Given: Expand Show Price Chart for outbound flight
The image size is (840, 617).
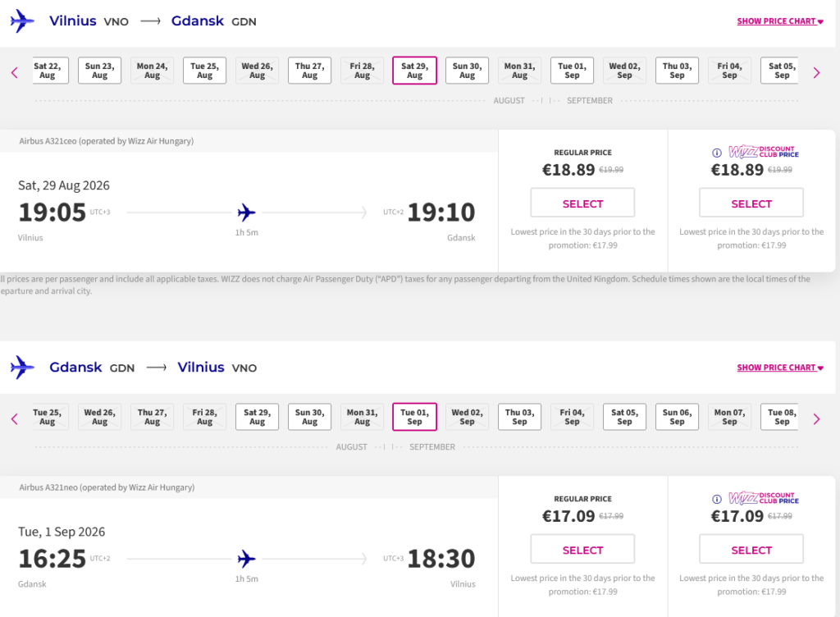Looking at the screenshot, I should point(779,21).
